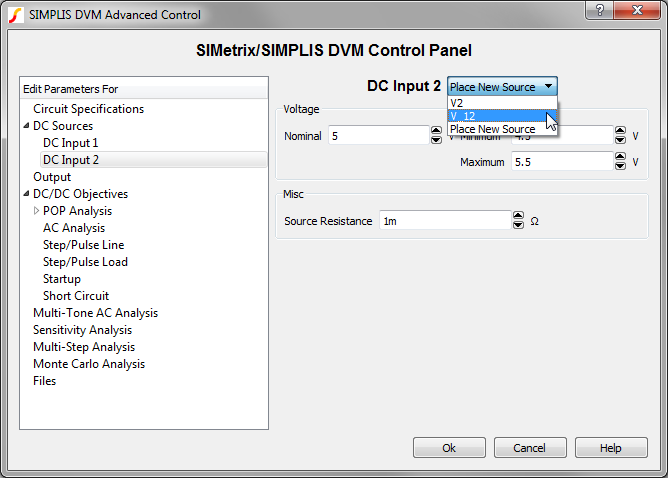668x478 pixels.
Task: Open Monte Carlo Analysis settings
Action: click(89, 364)
